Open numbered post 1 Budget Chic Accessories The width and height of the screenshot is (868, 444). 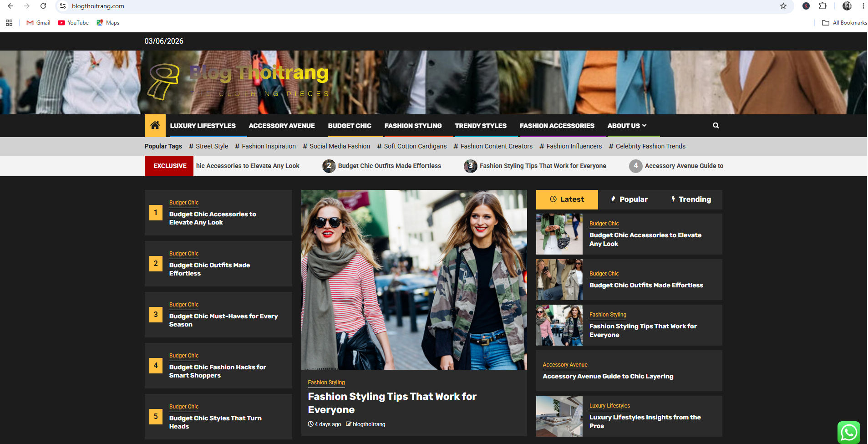(213, 218)
